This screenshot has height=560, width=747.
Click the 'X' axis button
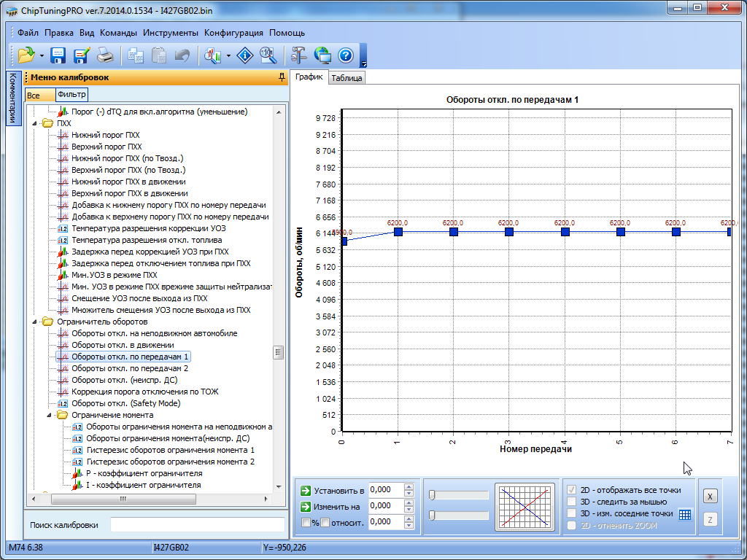(710, 496)
